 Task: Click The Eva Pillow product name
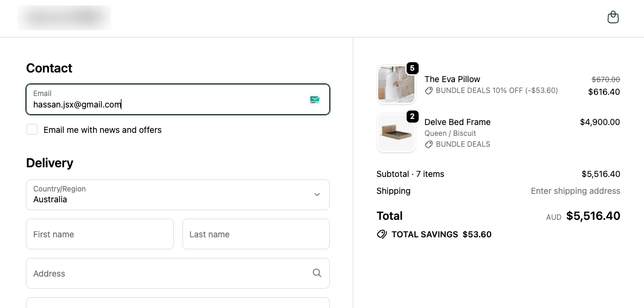(x=452, y=79)
